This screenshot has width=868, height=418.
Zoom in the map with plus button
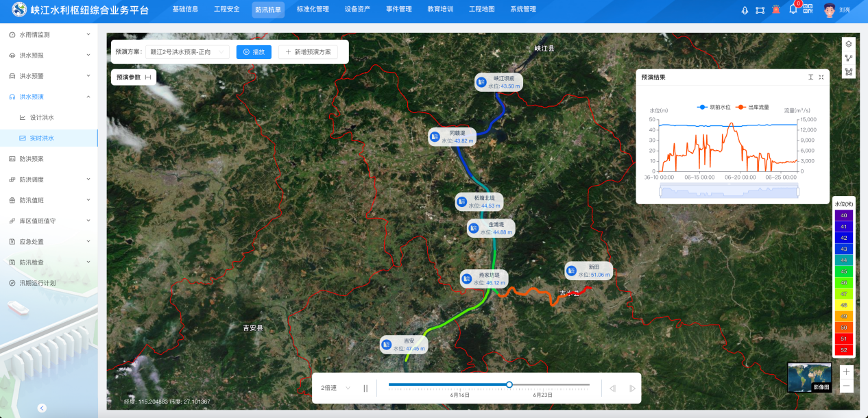click(x=847, y=371)
